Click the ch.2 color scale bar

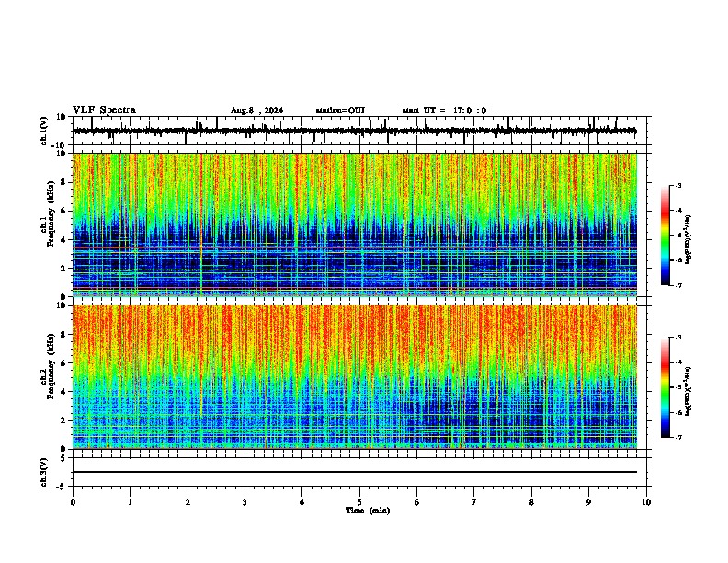click(665, 387)
